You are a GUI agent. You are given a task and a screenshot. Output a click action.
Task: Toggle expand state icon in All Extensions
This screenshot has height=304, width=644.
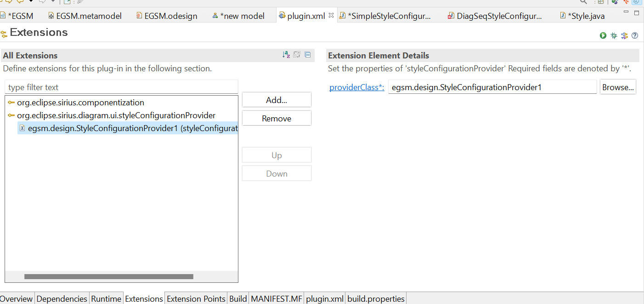(x=297, y=55)
